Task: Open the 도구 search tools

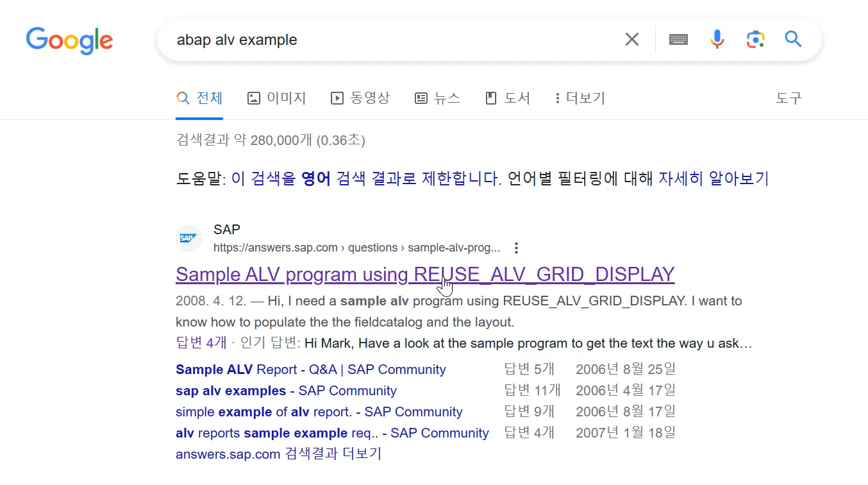Action: coord(789,98)
